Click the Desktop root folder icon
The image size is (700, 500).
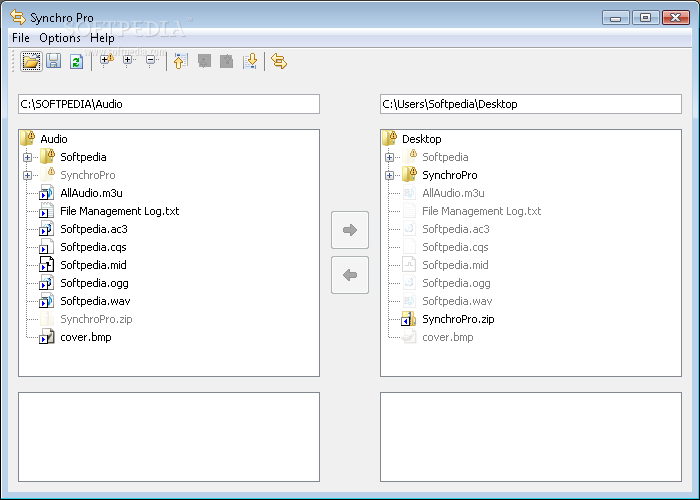point(390,138)
